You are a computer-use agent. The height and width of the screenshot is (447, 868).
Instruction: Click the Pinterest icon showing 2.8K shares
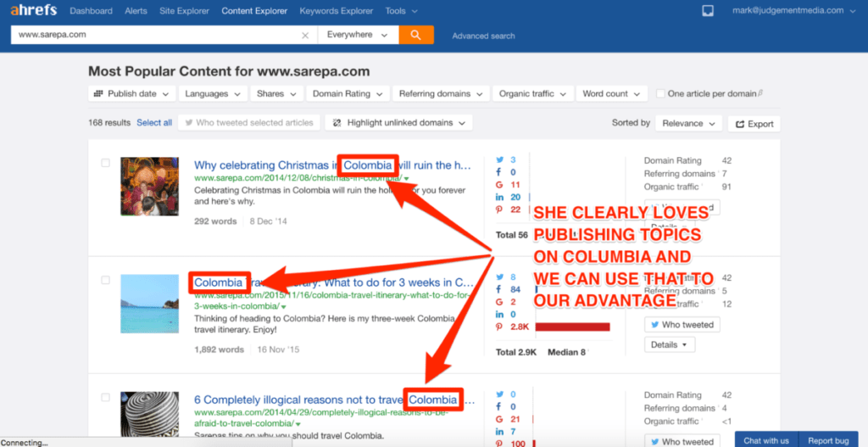pyautogui.click(x=499, y=327)
